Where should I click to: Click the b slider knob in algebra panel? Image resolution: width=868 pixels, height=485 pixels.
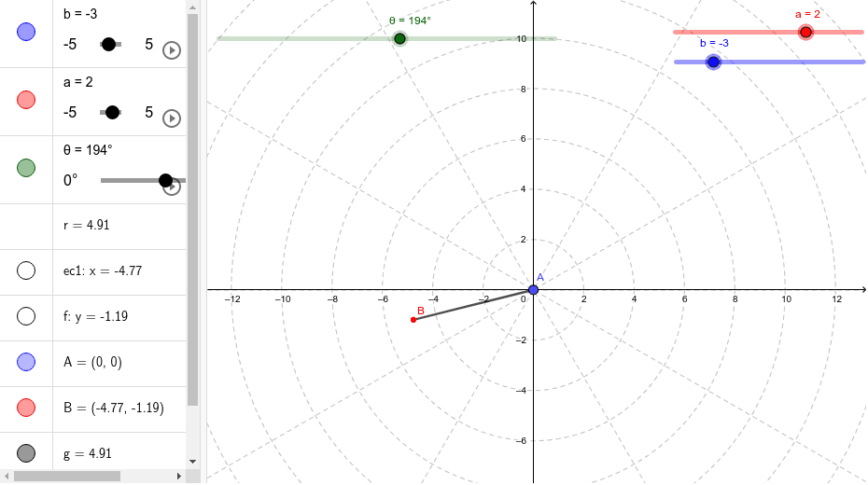click(x=108, y=44)
